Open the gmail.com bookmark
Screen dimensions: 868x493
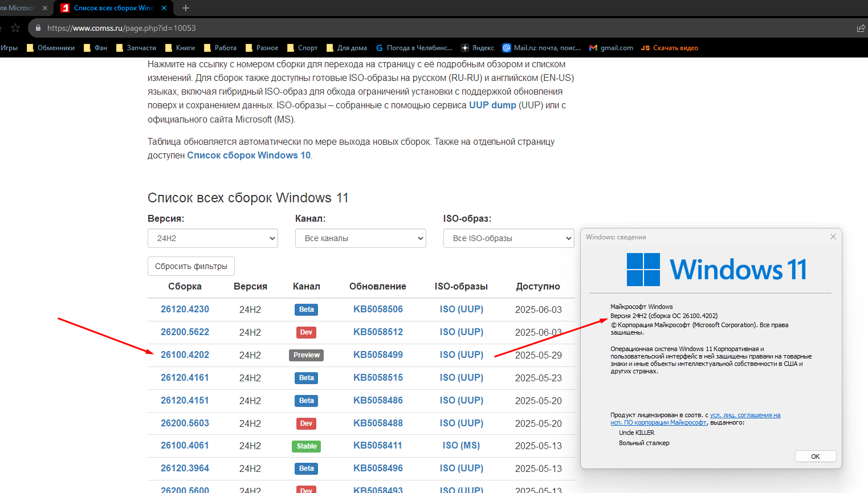tap(611, 48)
